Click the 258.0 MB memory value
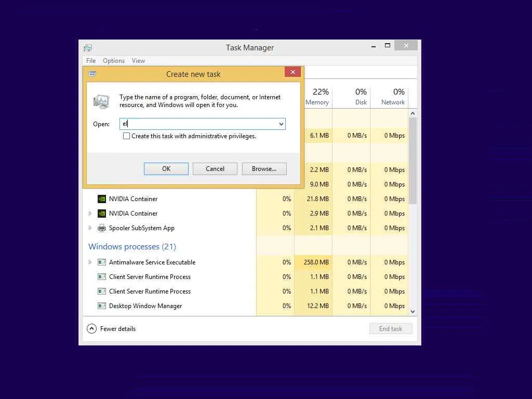 pos(316,262)
